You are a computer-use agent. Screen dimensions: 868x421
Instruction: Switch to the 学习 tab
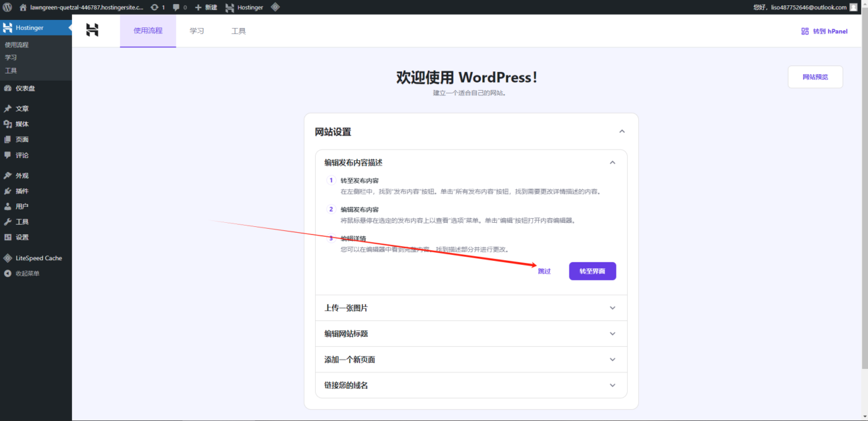point(196,31)
